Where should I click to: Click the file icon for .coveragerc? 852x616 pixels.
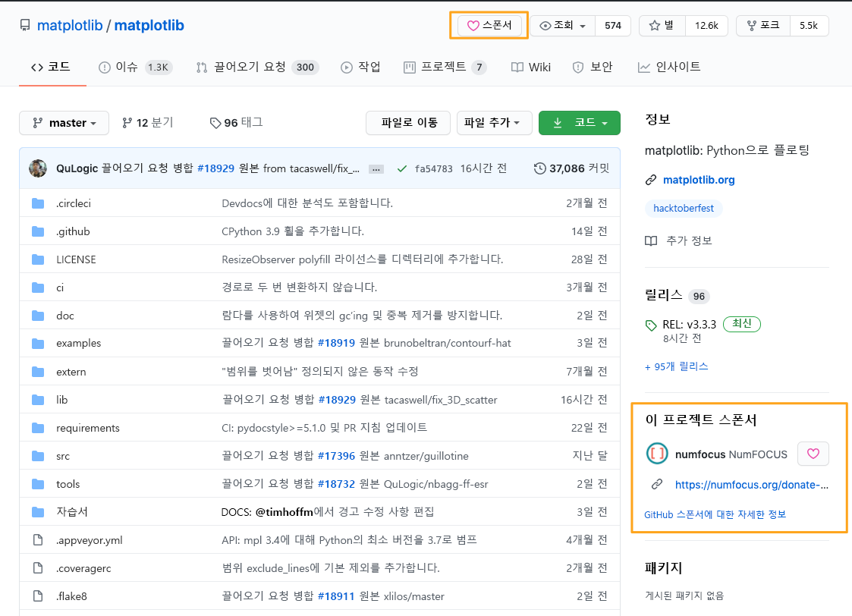tap(38, 568)
